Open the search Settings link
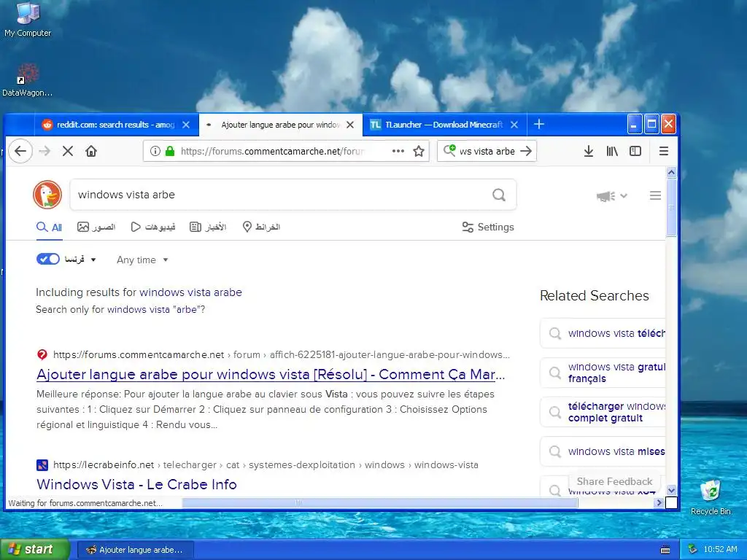 pyautogui.click(x=488, y=227)
